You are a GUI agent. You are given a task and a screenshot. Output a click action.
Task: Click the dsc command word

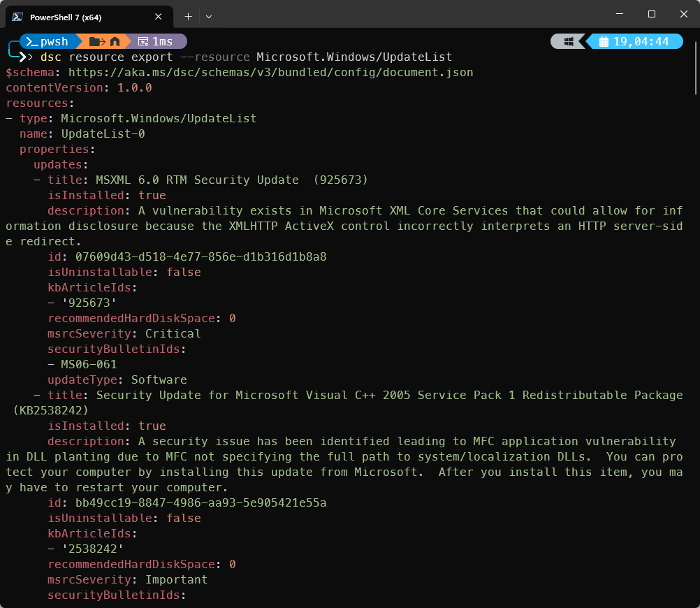(x=51, y=57)
